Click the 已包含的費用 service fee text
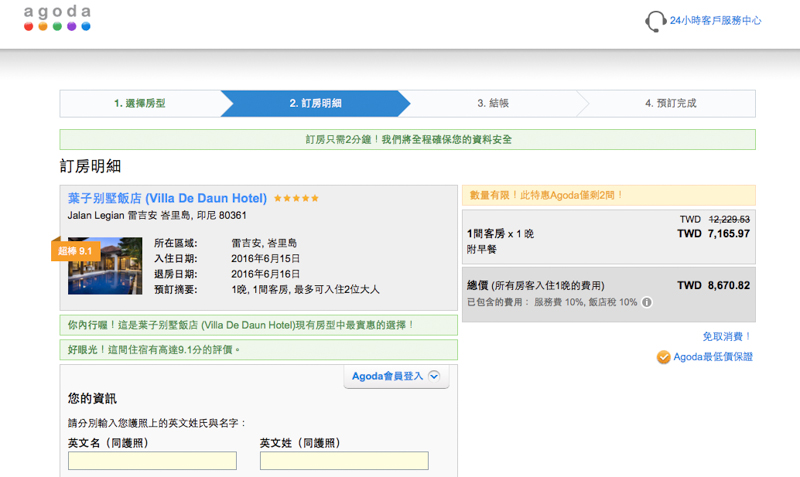Image resolution: width=800 pixels, height=477 pixels. (x=552, y=303)
